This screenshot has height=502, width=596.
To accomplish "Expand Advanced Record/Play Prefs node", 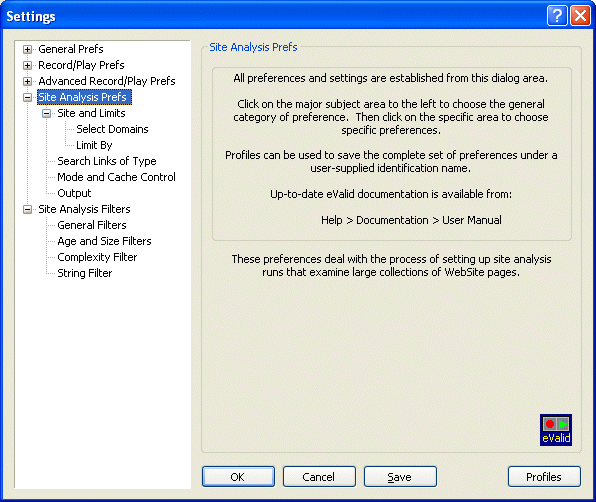I will coord(27,81).
